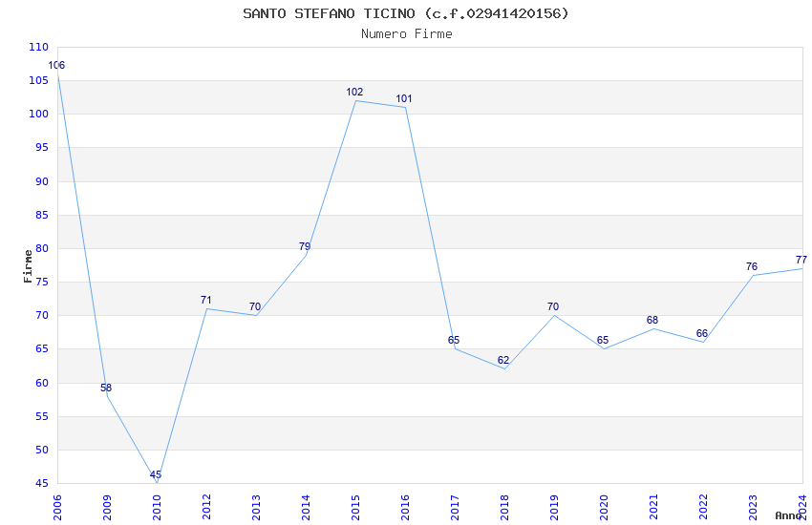Click the x-axis year label 2020
Viewport: 812px width, 525px height.
pos(604,508)
